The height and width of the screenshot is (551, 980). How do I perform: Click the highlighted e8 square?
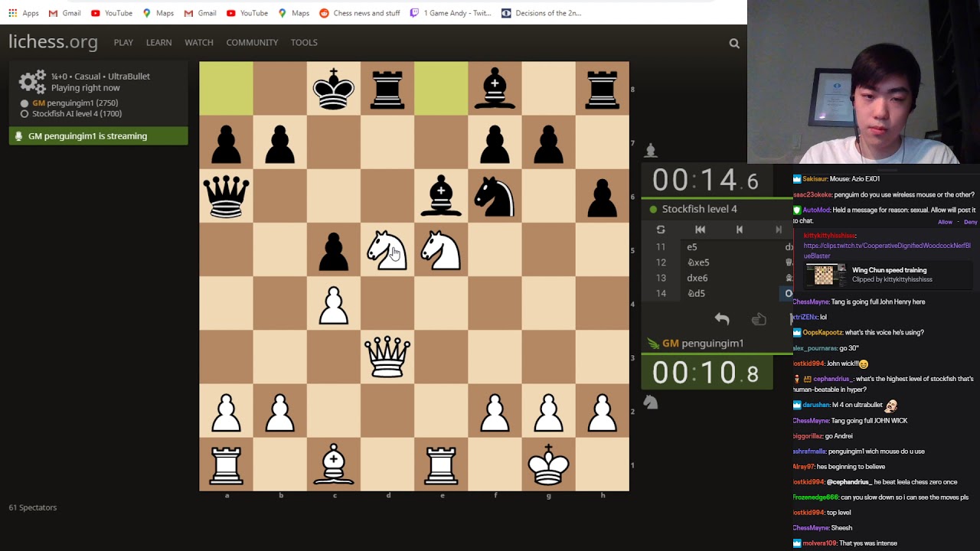tap(441, 89)
